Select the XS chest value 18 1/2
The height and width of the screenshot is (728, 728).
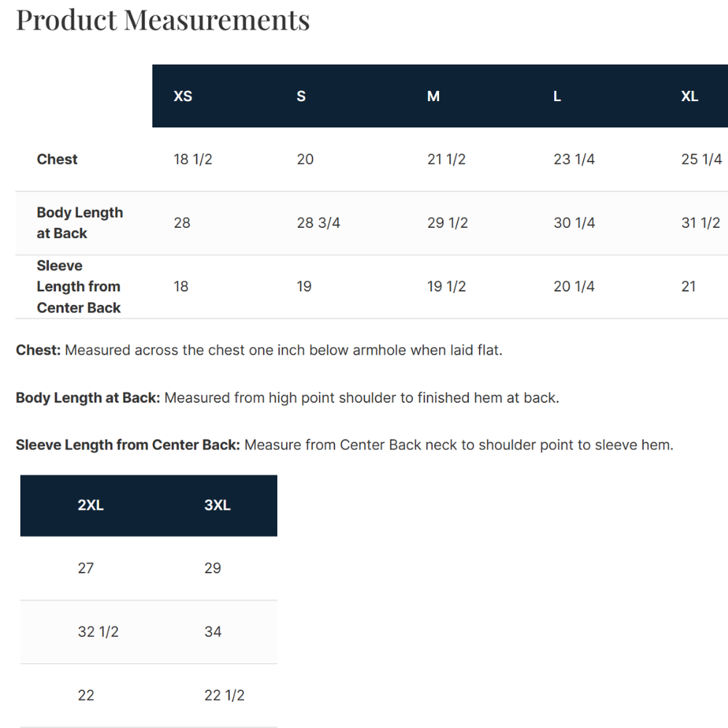click(193, 159)
